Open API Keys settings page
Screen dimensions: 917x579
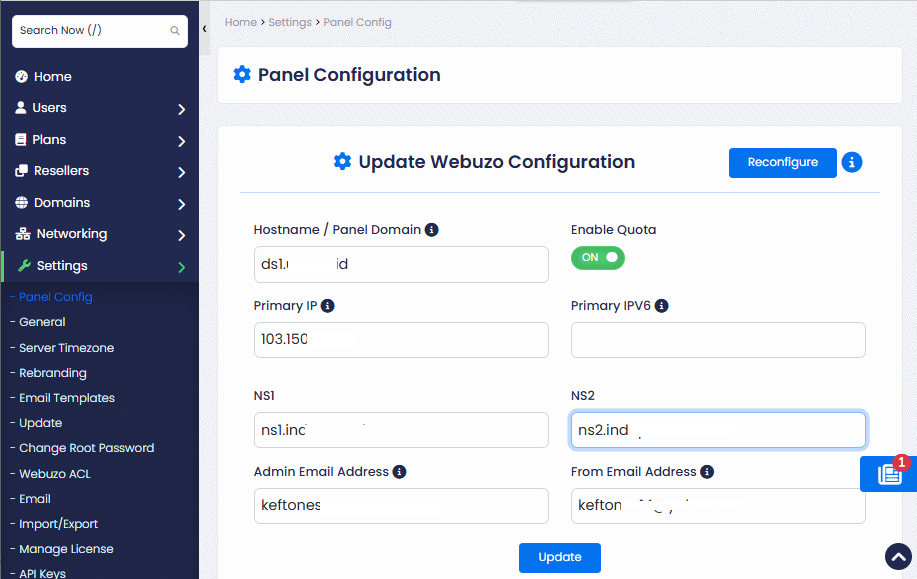click(42, 573)
